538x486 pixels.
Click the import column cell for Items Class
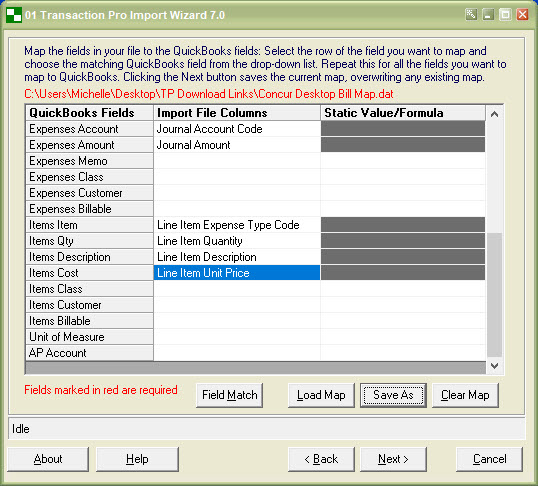[x=237, y=289]
